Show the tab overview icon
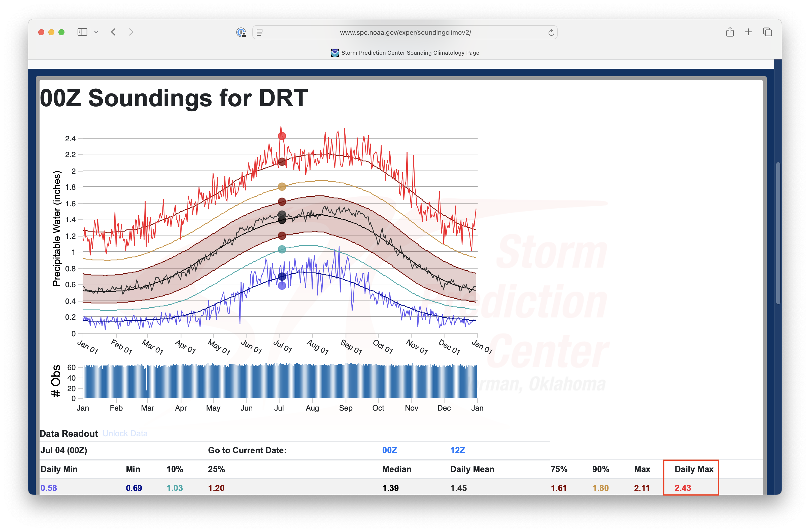The image size is (810, 532). (x=767, y=32)
